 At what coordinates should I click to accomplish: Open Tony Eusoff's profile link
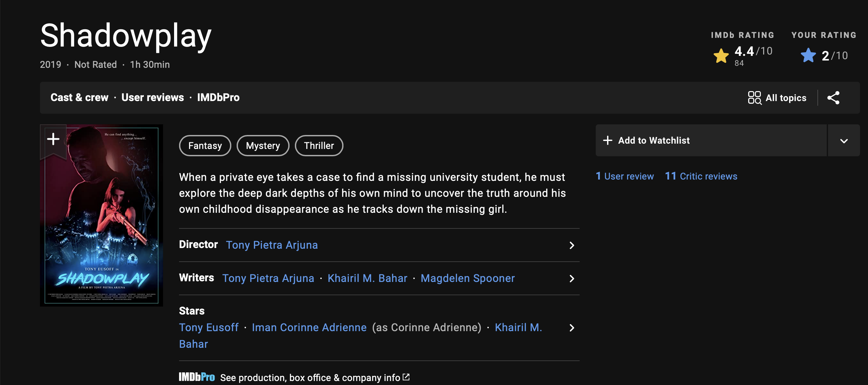(x=209, y=327)
